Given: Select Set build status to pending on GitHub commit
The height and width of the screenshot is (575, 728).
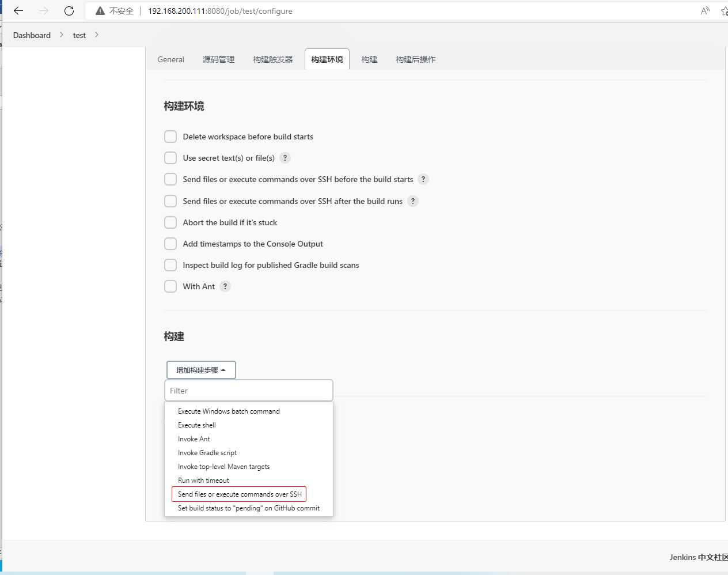Looking at the screenshot, I should (249, 508).
